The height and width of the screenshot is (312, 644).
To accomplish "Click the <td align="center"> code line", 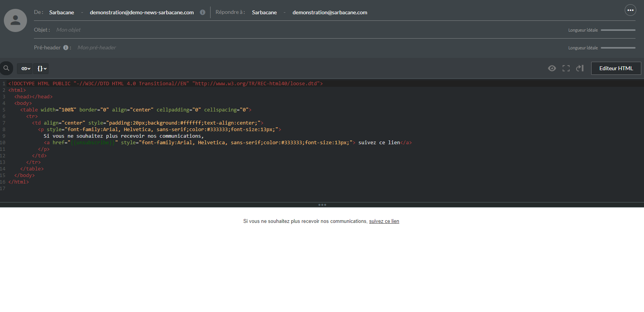I will [x=148, y=123].
